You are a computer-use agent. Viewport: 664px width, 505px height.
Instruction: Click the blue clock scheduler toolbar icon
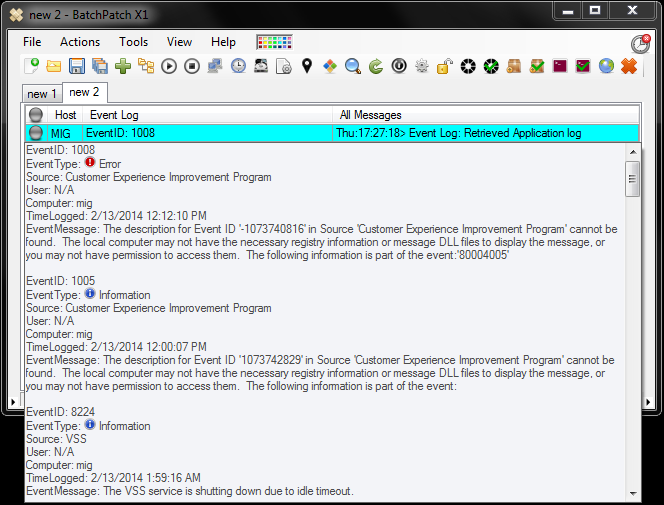pyautogui.click(x=238, y=67)
